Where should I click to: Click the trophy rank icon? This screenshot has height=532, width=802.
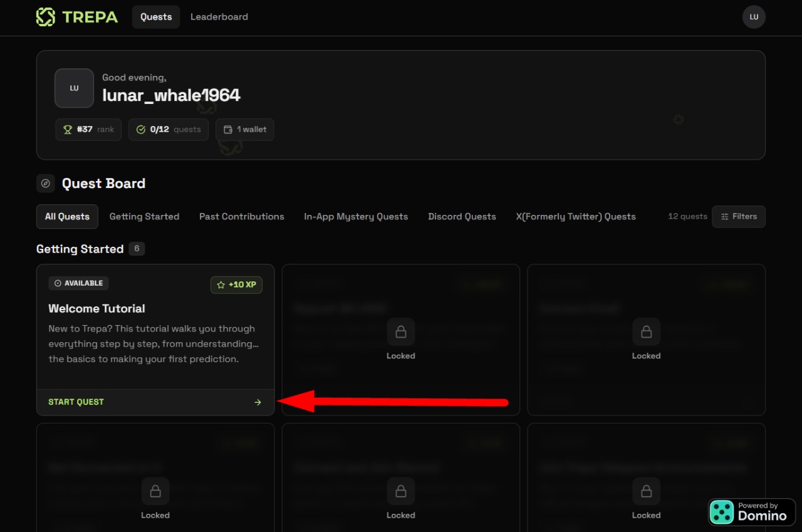tap(68, 130)
